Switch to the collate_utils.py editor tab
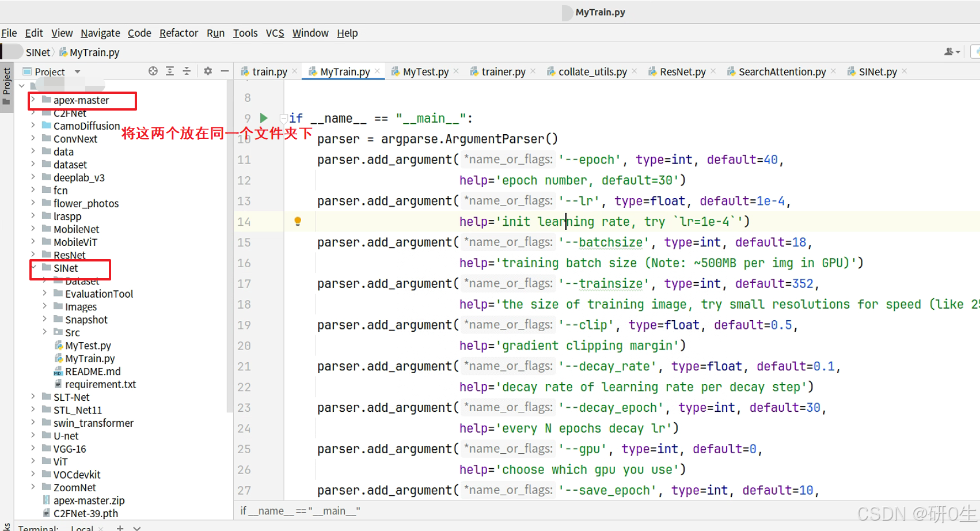 592,71
